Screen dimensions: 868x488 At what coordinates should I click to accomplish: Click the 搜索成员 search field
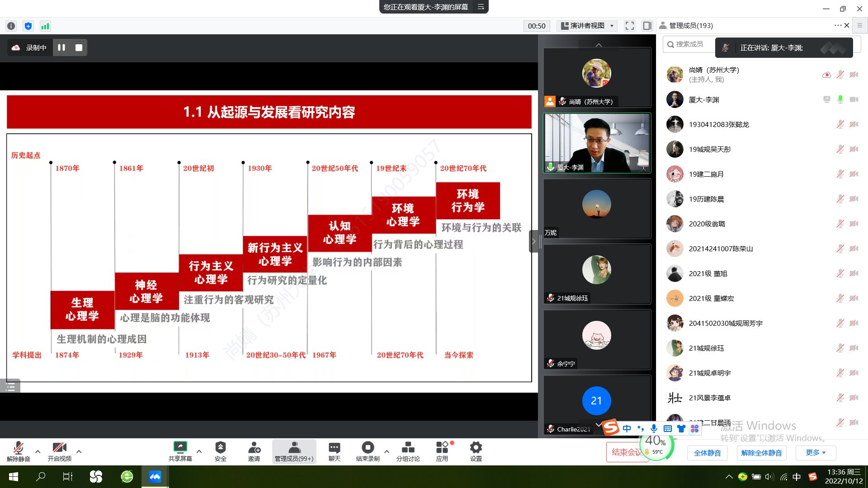(689, 44)
